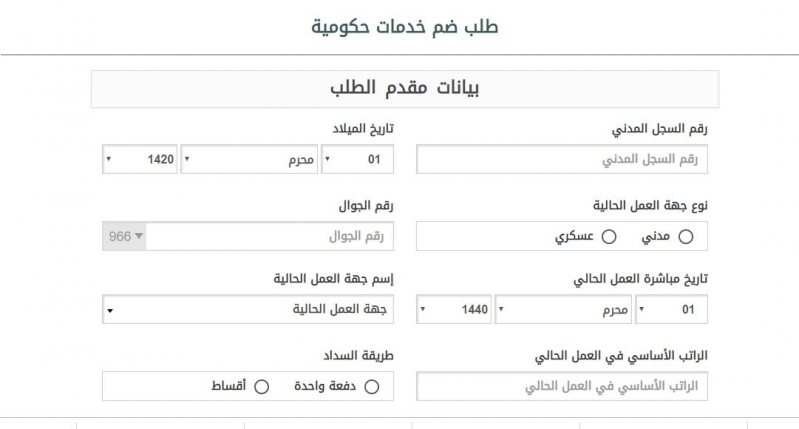Click the بيانات مقدم الطلب section header

pos(405,89)
